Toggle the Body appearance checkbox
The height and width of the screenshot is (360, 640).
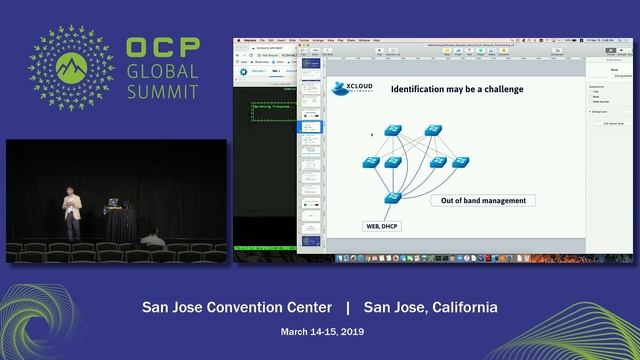[x=591, y=97]
